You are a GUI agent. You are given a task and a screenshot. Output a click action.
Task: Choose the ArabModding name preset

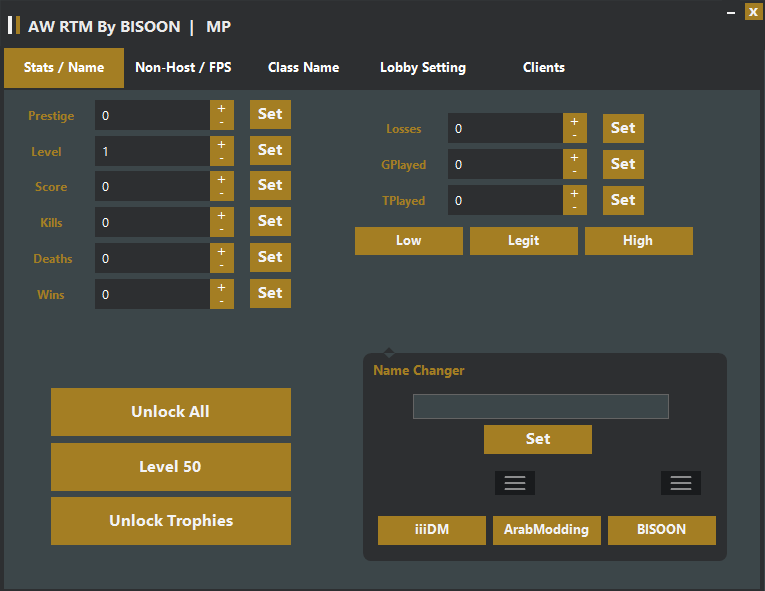(x=547, y=530)
